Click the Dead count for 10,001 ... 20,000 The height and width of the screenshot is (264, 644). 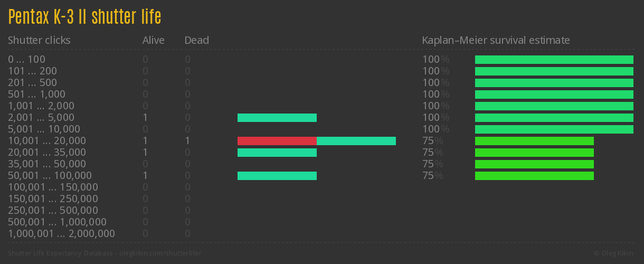[187, 141]
